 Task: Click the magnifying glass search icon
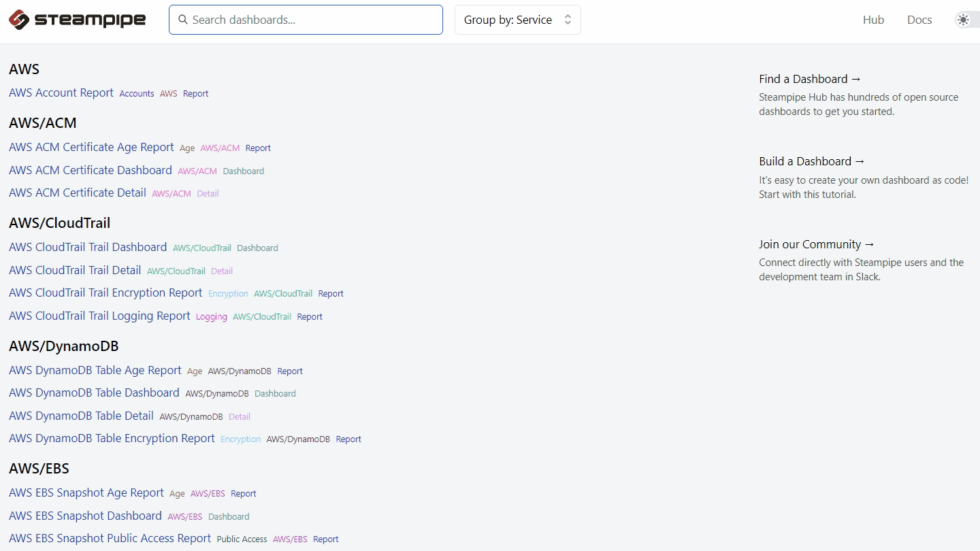[182, 20]
